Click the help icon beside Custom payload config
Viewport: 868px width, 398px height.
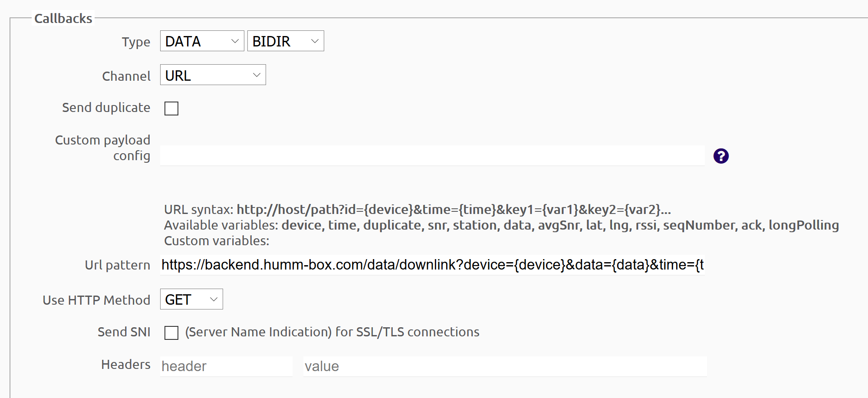[x=721, y=156]
